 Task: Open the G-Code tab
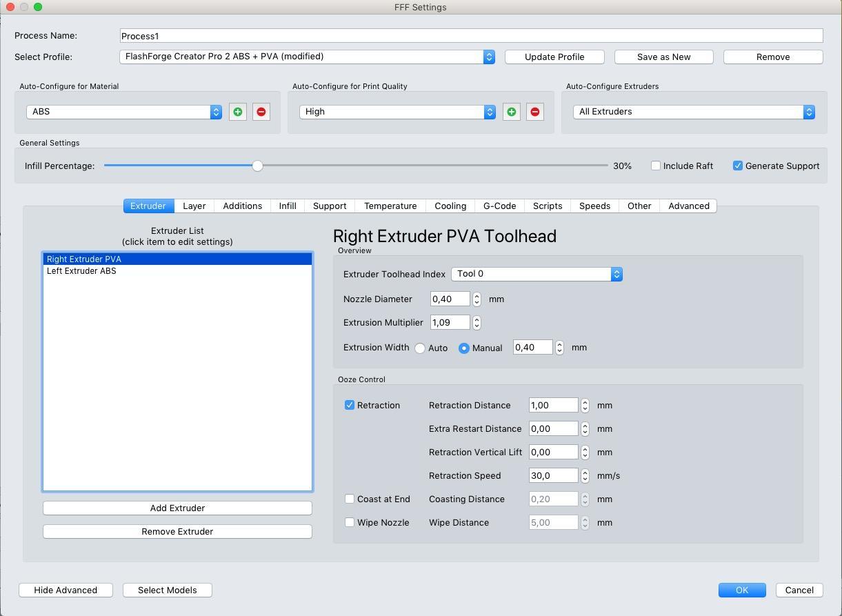pyautogui.click(x=499, y=206)
